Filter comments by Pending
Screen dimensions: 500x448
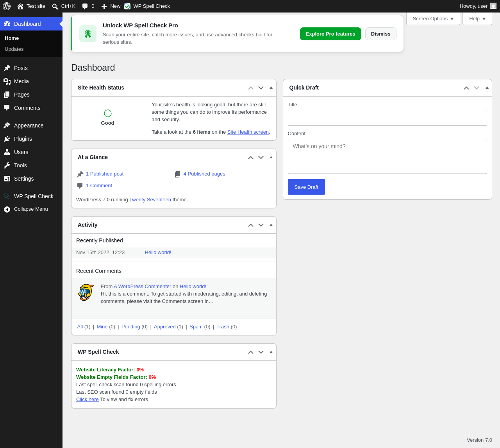tap(131, 327)
